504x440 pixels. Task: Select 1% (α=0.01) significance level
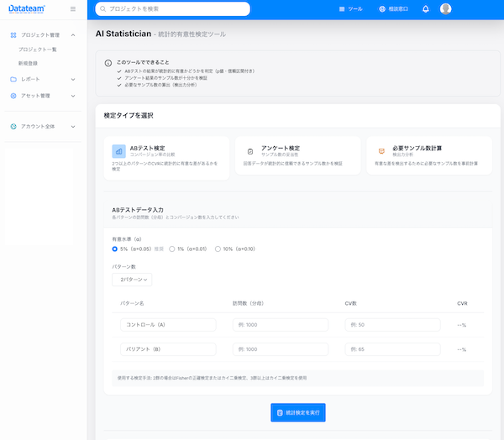point(172,249)
